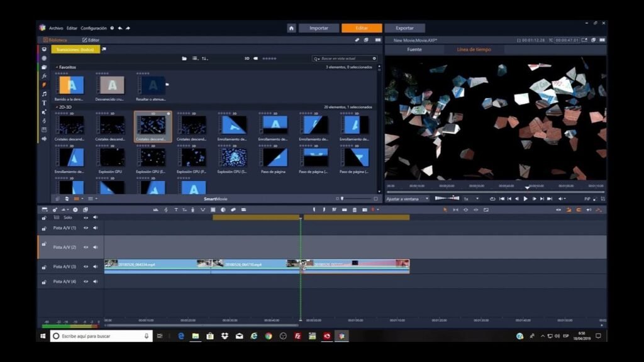
Task: Collapse the Favoritos section
Action: (57, 67)
